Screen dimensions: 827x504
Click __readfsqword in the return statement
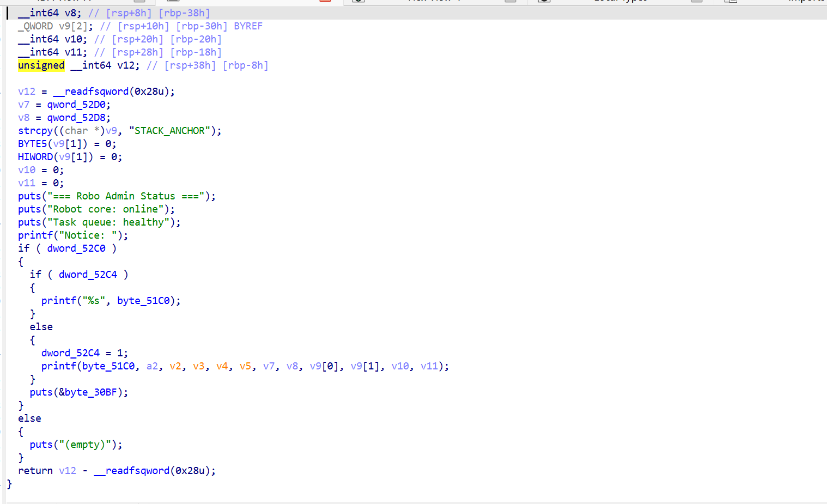click(x=131, y=471)
